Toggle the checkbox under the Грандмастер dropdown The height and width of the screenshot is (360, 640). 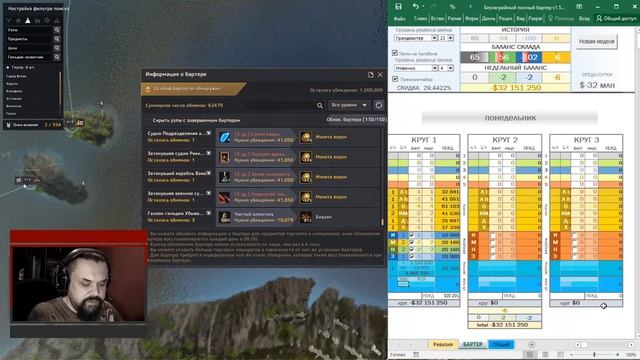[395, 53]
